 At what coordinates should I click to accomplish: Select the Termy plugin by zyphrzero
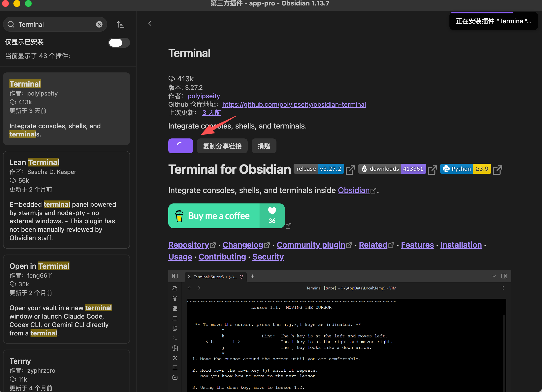coord(67,371)
